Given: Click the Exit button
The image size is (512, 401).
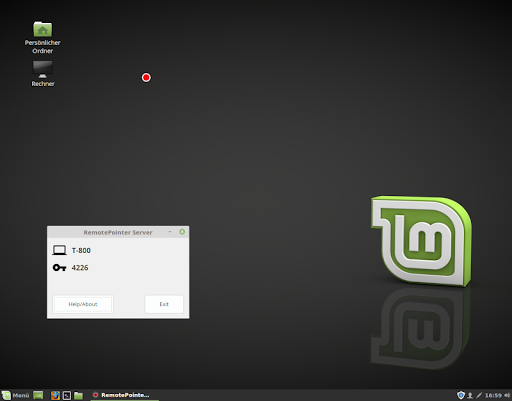Looking at the screenshot, I should (x=164, y=304).
